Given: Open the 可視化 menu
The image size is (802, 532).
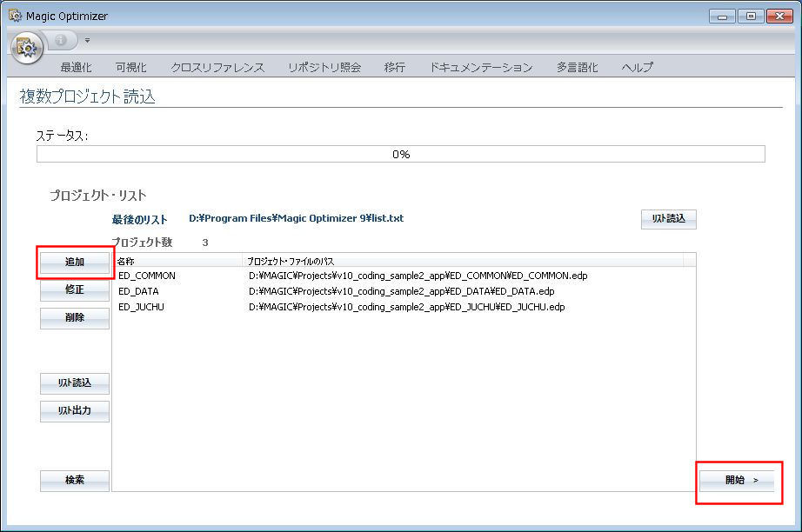Looking at the screenshot, I should coord(130,67).
